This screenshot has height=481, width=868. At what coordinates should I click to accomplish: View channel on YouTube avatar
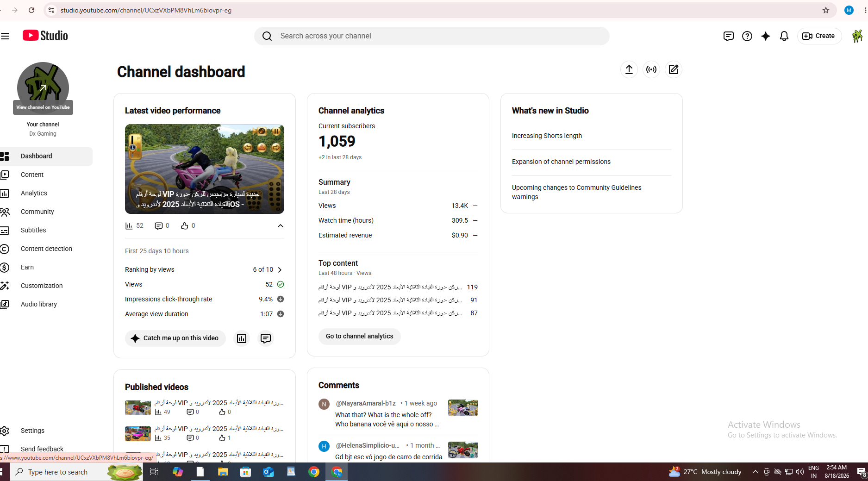coord(43,88)
